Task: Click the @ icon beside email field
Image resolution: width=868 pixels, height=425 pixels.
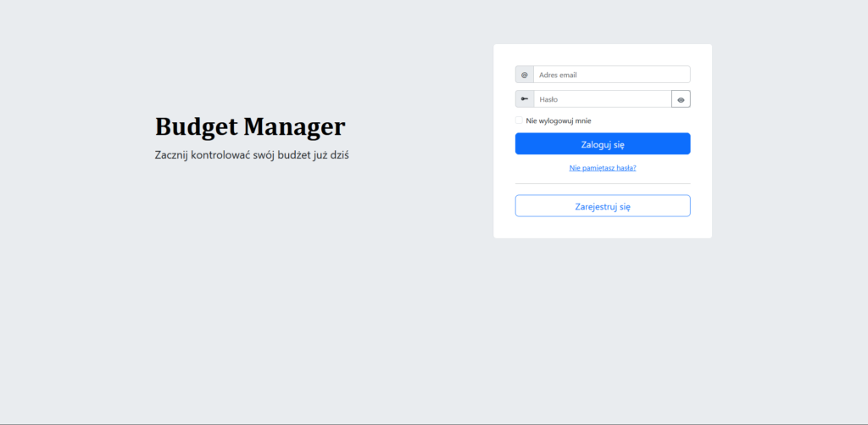Action: [524, 75]
